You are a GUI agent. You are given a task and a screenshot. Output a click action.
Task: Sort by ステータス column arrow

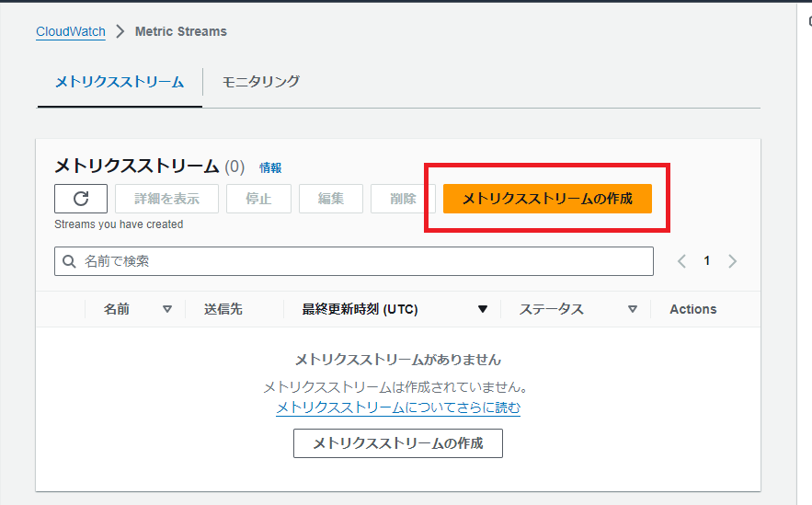click(x=633, y=309)
